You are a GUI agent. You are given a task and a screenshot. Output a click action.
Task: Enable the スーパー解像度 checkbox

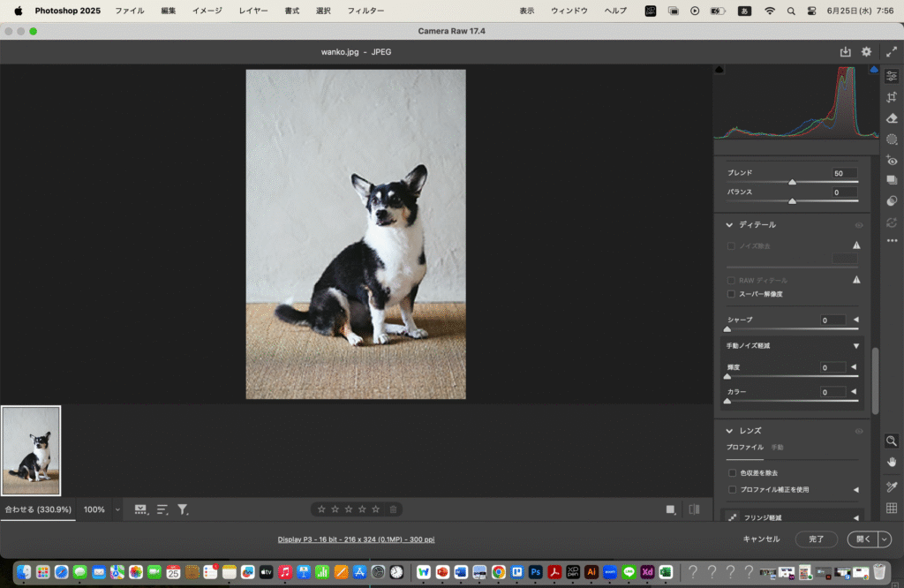[731, 294]
